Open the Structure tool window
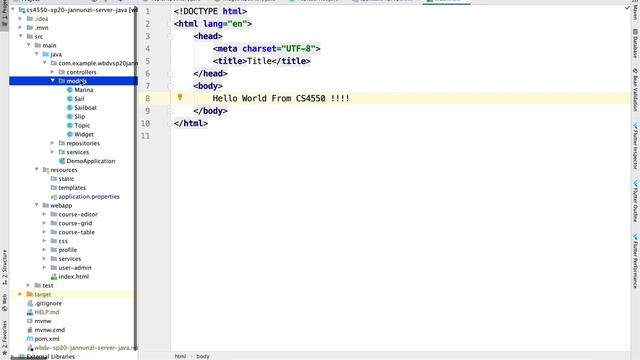 point(4,267)
